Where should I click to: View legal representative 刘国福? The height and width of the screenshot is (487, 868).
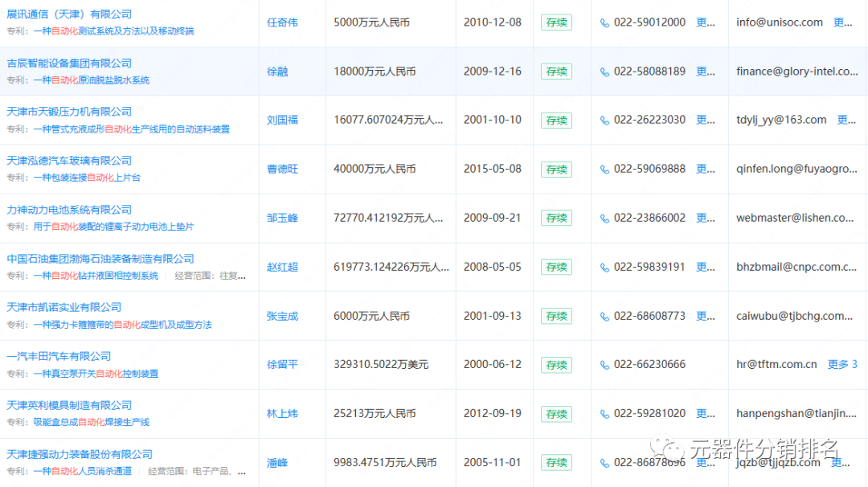[x=282, y=120]
